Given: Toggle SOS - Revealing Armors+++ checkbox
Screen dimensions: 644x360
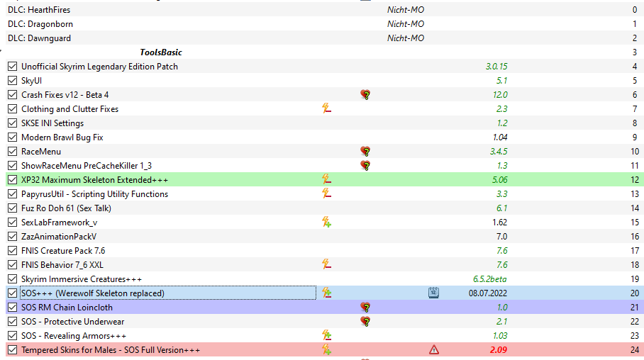Looking at the screenshot, I should (x=12, y=335).
